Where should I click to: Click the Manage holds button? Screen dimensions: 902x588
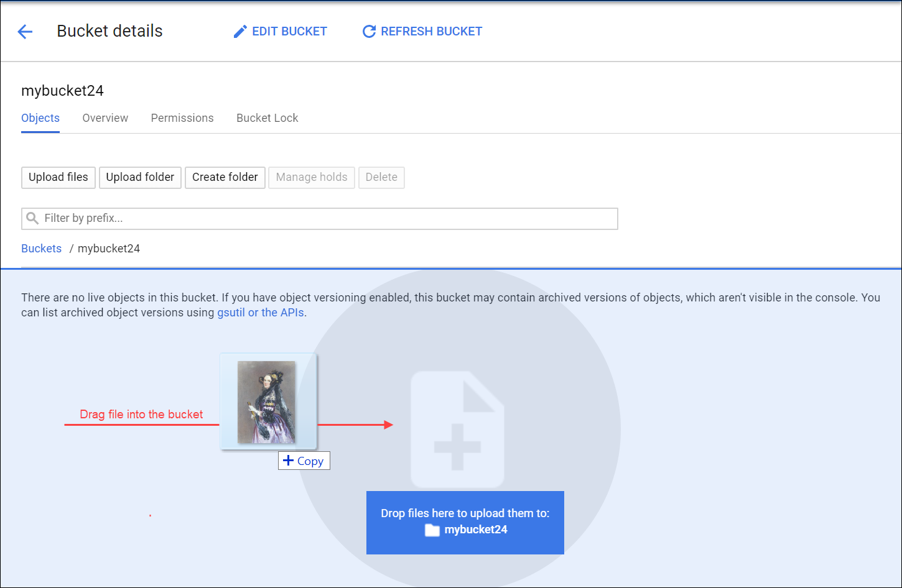[312, 177]
